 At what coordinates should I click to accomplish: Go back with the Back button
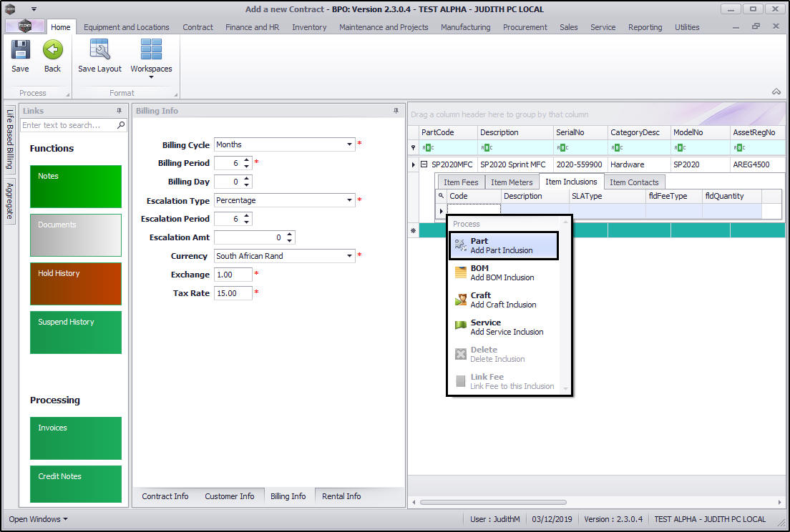[52, 56]
